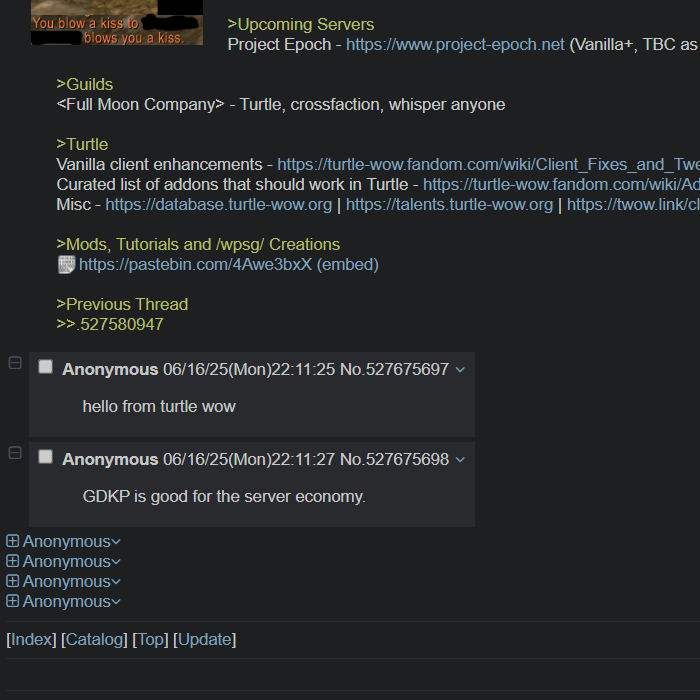Unhide the fourth collapsed Anonymous post
Screen dimensions: 700x700
click(x=12, y=601)
